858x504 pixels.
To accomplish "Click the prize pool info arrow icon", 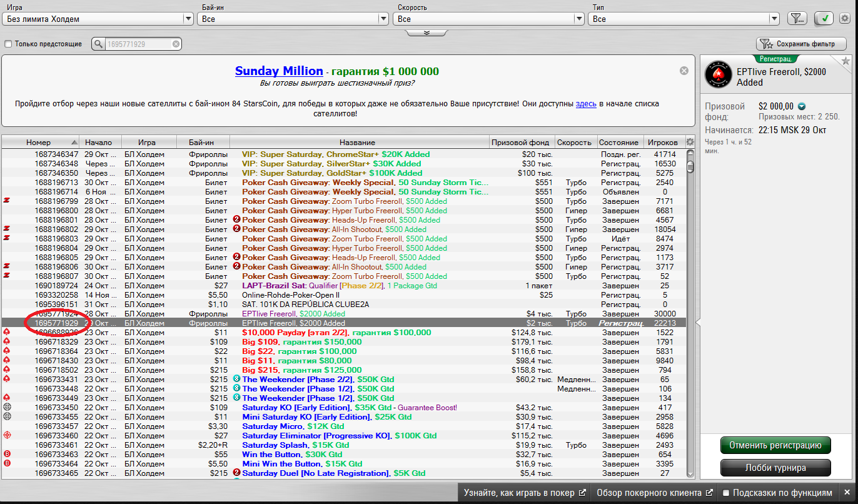I will [801, 106].
